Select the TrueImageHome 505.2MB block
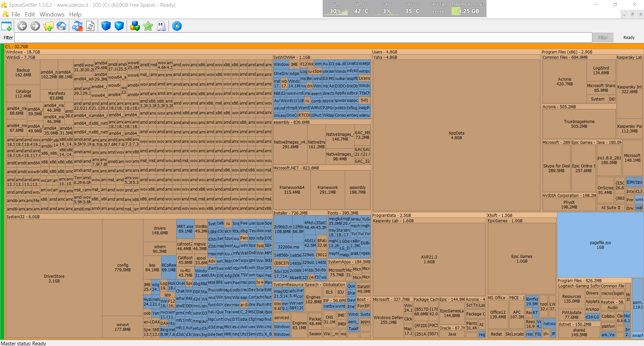The image size is (644, 346). point(579,124)
